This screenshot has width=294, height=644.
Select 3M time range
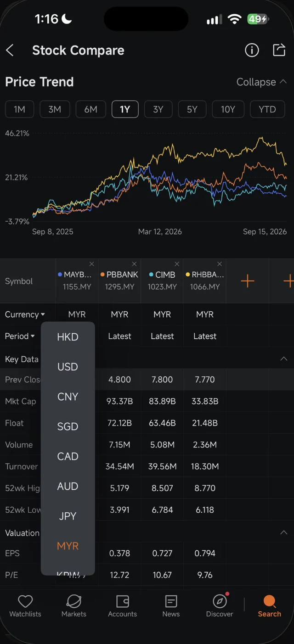click(x=55, y=109)
